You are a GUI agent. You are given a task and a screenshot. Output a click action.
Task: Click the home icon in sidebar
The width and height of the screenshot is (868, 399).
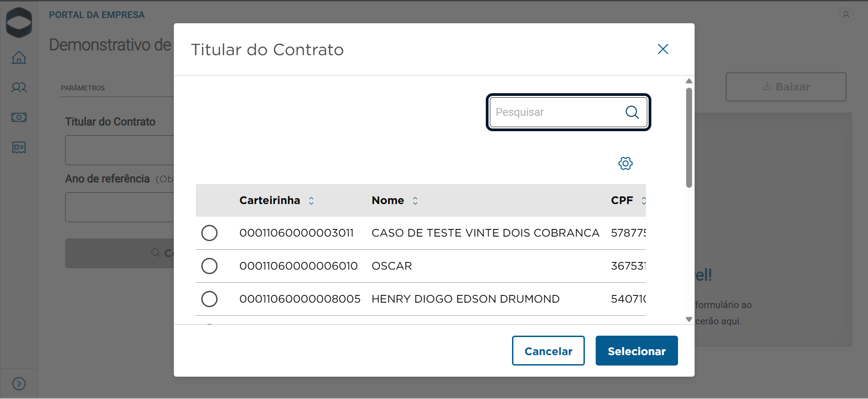coord(19,57)
